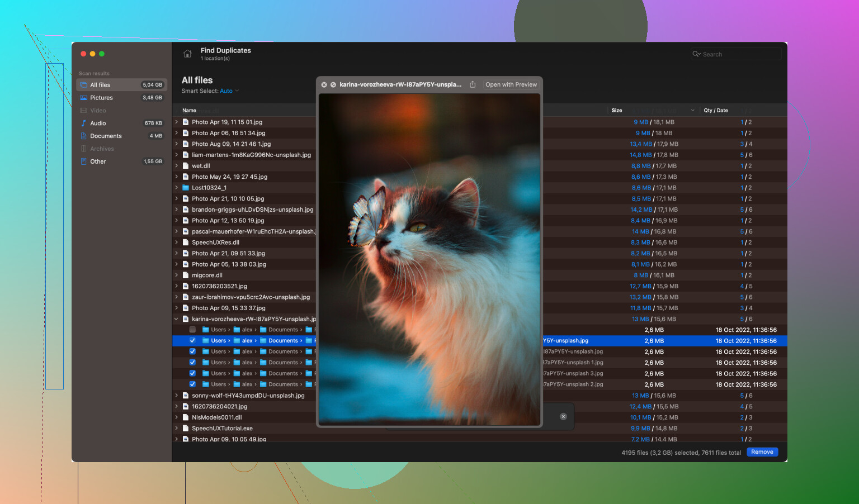The width and height of the screenshot is (859, 504).
Task: Uncheck the box in the unsplash 1.jpg duplicate row
Action: pos(192,363)
